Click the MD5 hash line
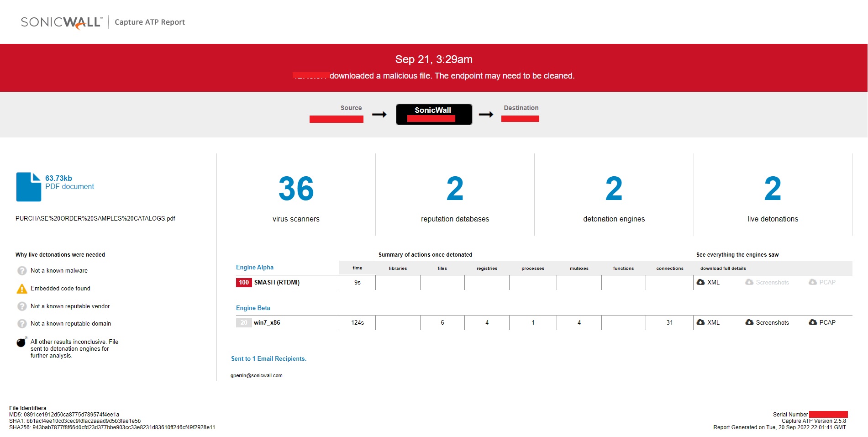 click(64, 415)
